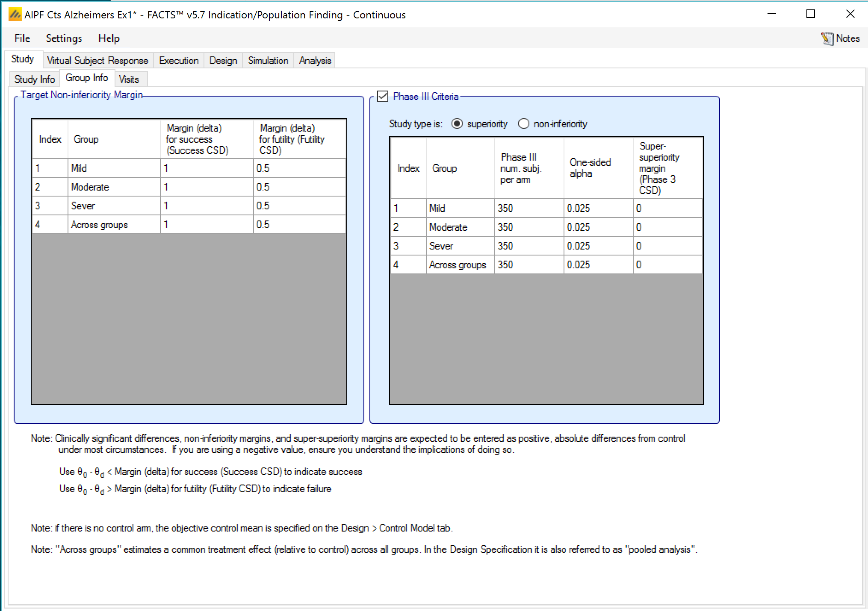This screenshot has width=868, height=611.
Task: Switch to the Analysis tab
Action: click(x=315, y=61)
